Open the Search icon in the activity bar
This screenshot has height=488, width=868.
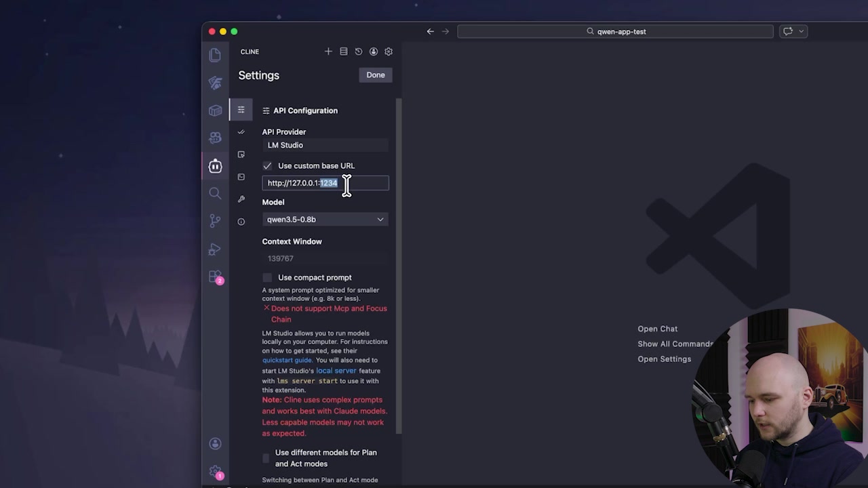pos(215,193)
